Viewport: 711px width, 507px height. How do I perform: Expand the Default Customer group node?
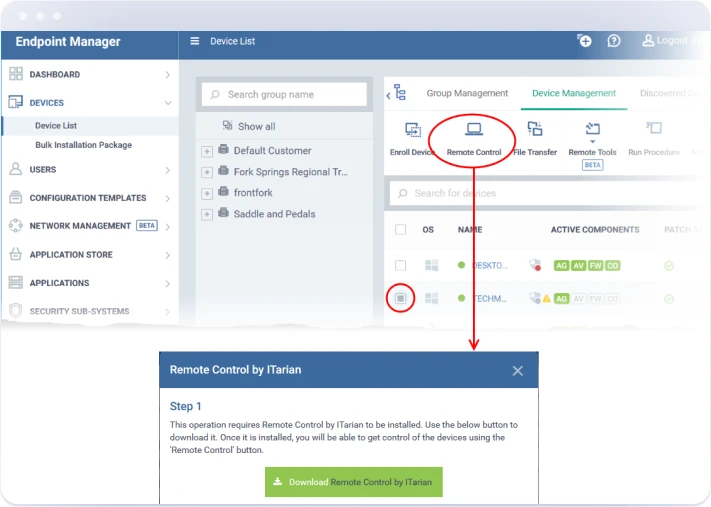(x=207, y=151)
